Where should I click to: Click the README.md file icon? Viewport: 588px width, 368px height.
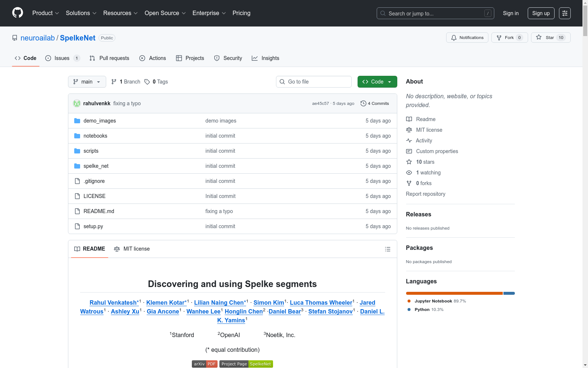[x=77, y=211]
